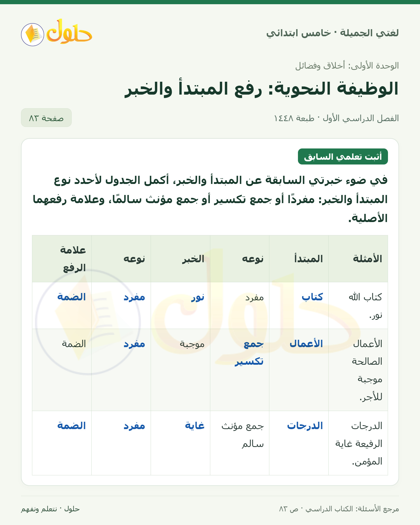Screen dimensions: 420x525
Task: Click the blue answer غاية
Action: (195, 426)
